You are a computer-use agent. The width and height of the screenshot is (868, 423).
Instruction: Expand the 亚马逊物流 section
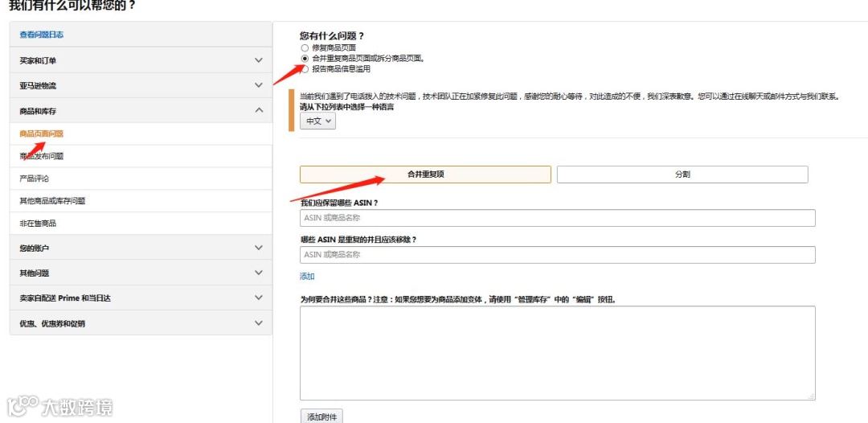(141, 86)
